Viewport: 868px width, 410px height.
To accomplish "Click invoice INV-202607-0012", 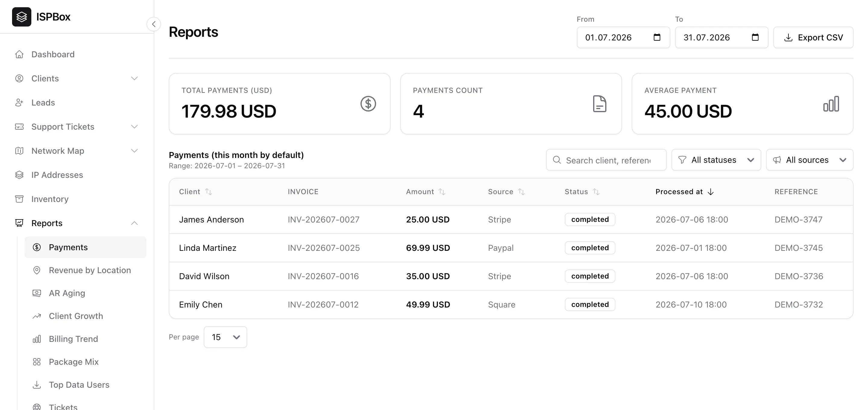I will (323, 304).
